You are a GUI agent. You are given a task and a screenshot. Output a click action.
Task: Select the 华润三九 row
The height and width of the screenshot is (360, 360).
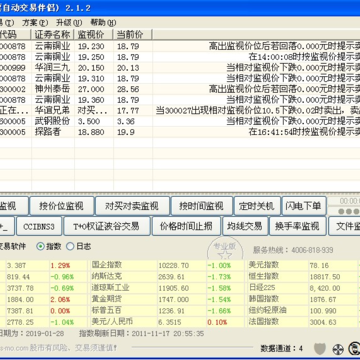point(180,68)
